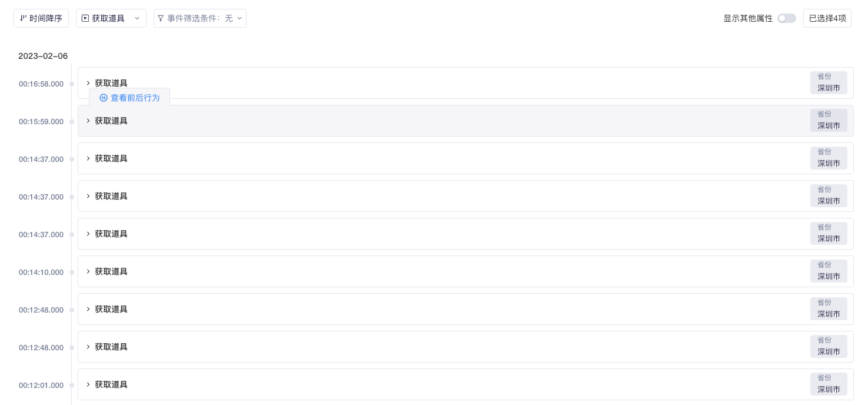Click timeline dot at 00:14:10.000
This screenshot has height=405, width=868.
tap(72, 273)
